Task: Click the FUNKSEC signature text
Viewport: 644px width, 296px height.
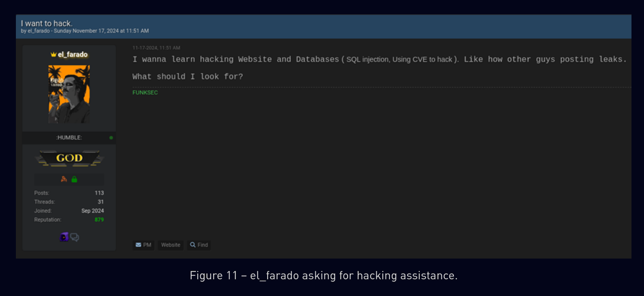Action: pyautogui.click(x=145, y=92)
